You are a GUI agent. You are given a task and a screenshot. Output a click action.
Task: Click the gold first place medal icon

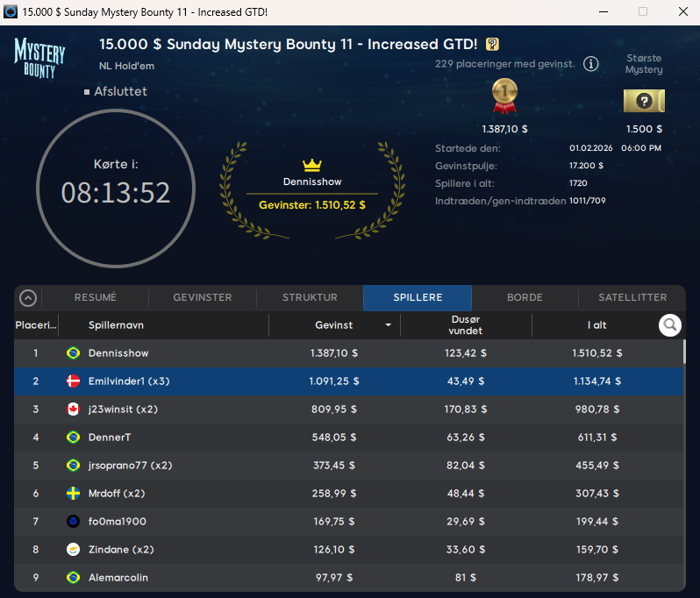point(505,96)
